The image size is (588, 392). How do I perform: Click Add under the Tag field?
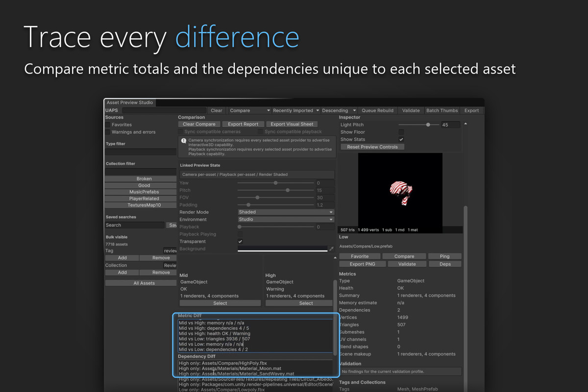[x=122, y=258]
